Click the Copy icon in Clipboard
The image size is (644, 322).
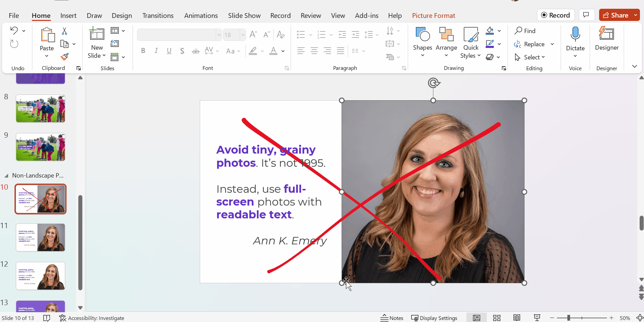(x=64, y=44)
